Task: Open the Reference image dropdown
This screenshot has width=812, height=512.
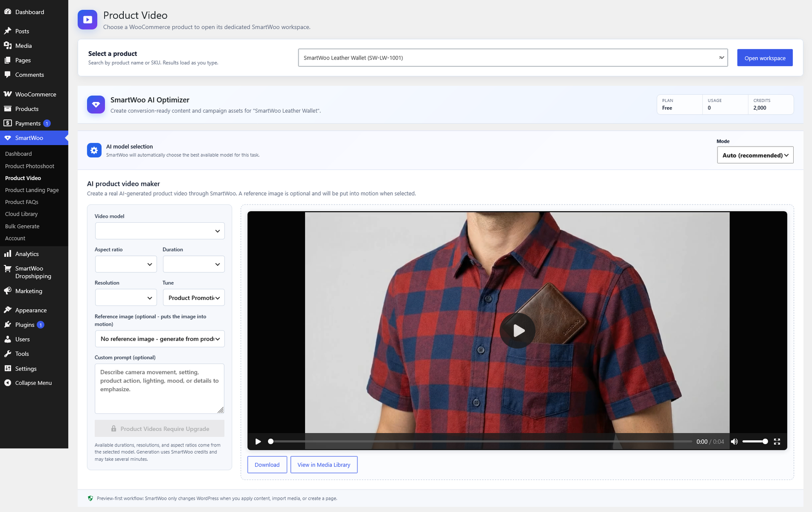Action: [159, 339]
